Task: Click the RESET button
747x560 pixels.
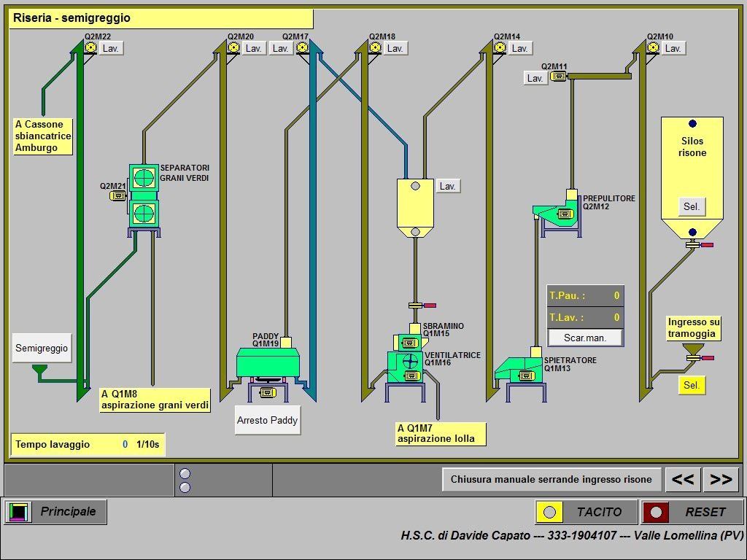Action: (x=692, y=512)
